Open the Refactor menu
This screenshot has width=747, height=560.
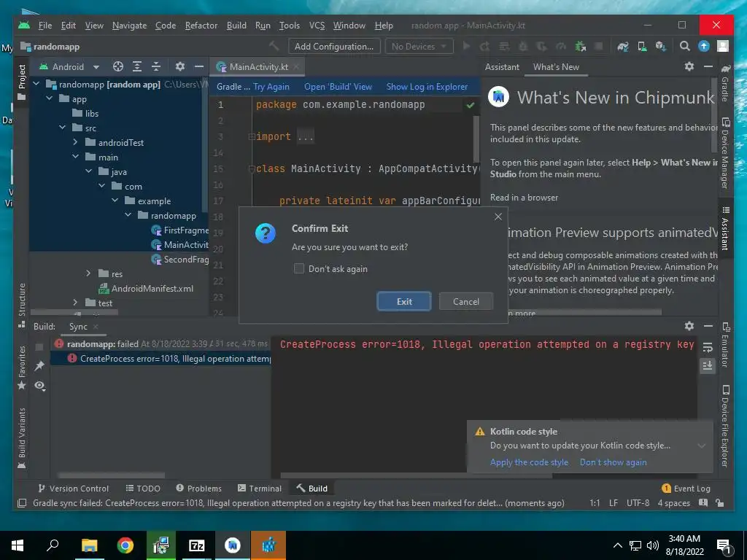coord(201,26)
